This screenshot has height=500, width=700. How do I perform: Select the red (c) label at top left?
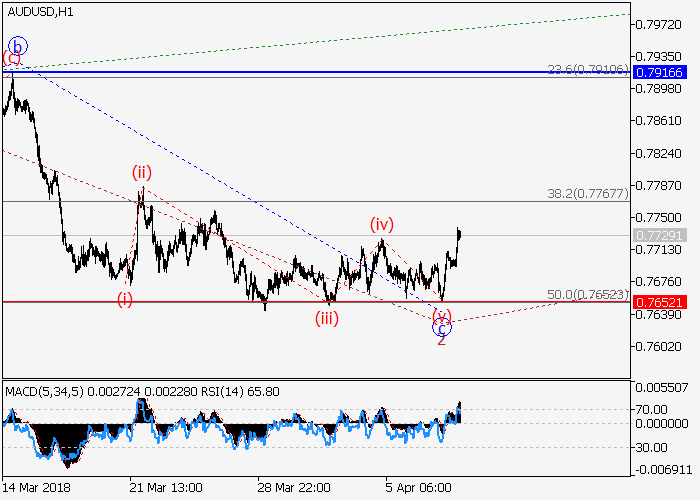[11, 59]
